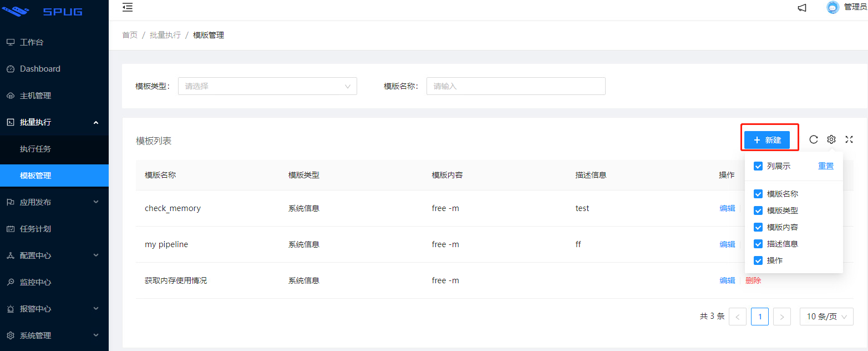Refresh the template list
Viewport: 868px width, 351px height.
[814, 139]
